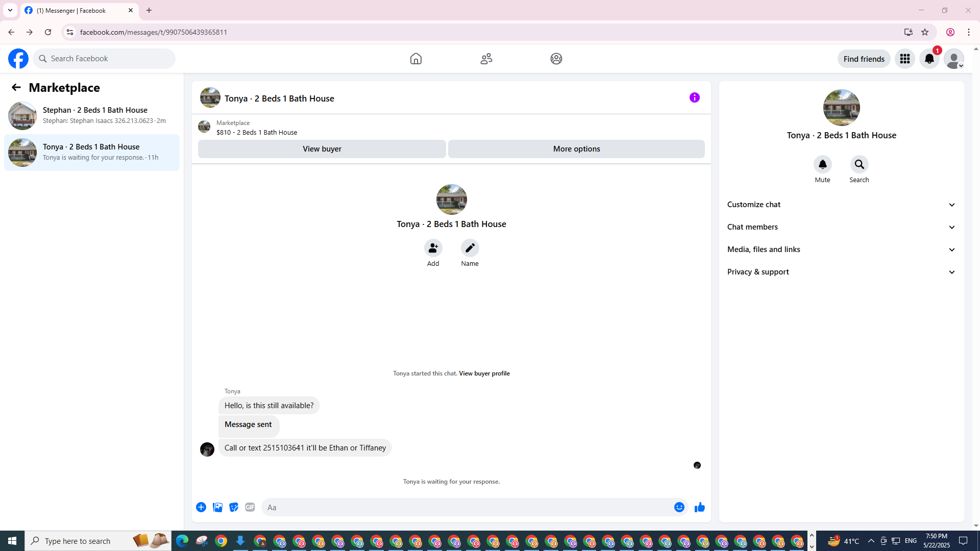Click message with number 2515103641

[x=305, y=448]
